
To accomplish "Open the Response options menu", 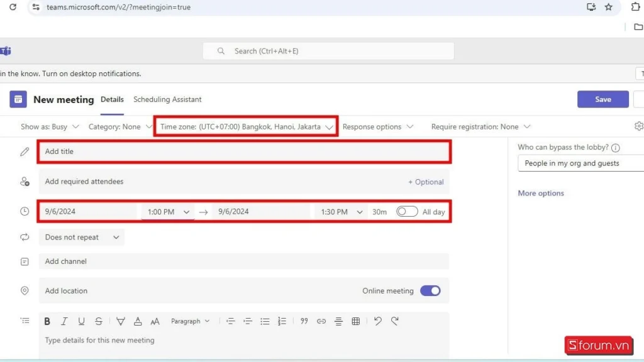I will click(377, 126).
